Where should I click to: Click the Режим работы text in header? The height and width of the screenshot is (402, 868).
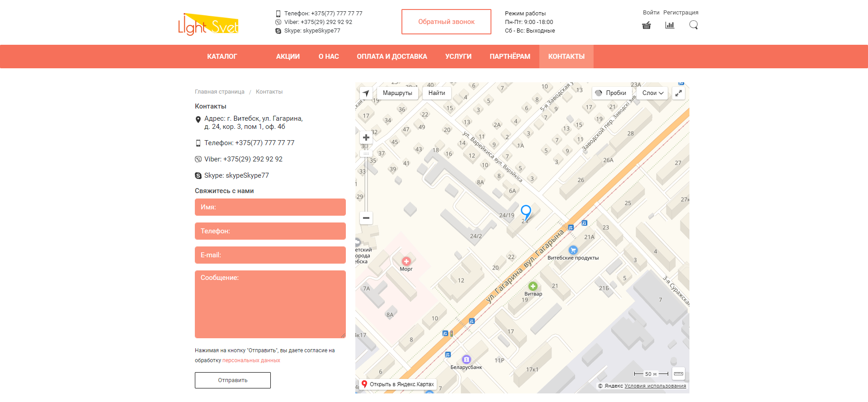coord(525,14)
